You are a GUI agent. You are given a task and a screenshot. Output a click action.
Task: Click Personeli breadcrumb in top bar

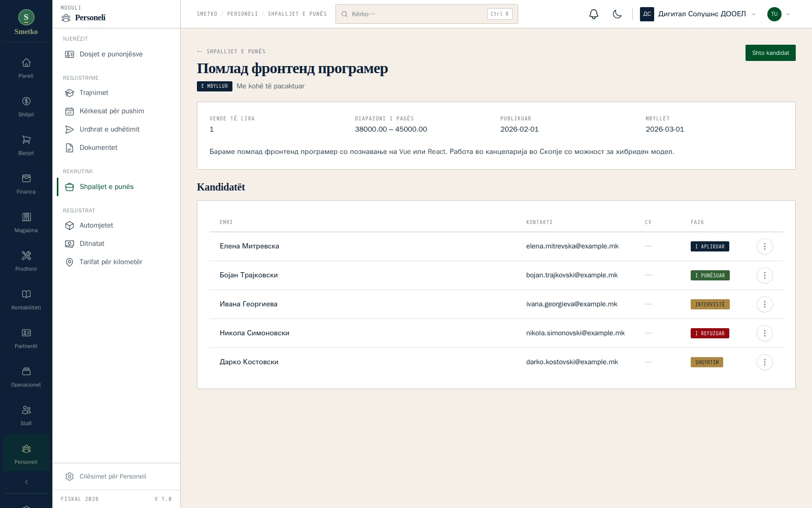(243, 14)
